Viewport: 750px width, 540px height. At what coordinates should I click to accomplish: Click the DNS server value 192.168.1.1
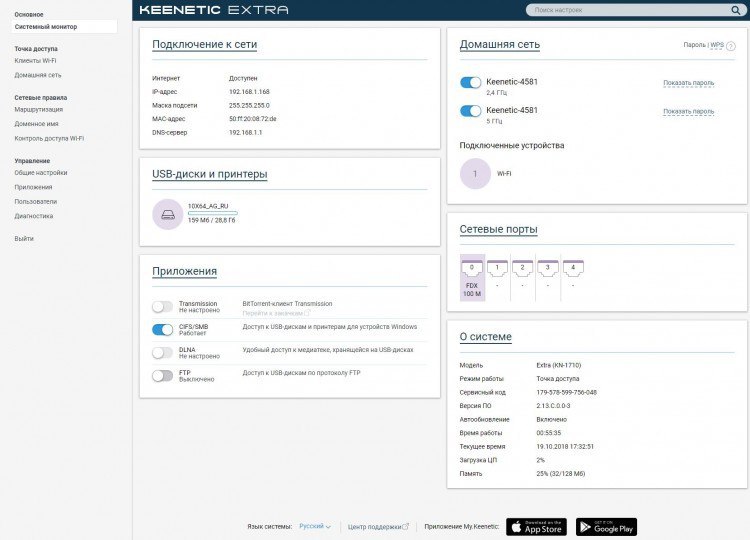click(x=245, y=132)
